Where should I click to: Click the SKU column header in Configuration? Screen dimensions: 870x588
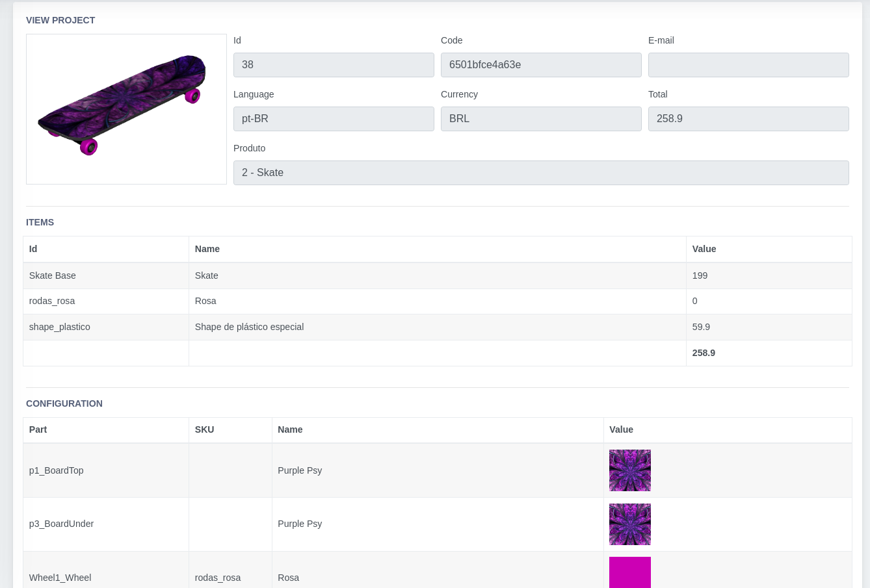(204, 429)
